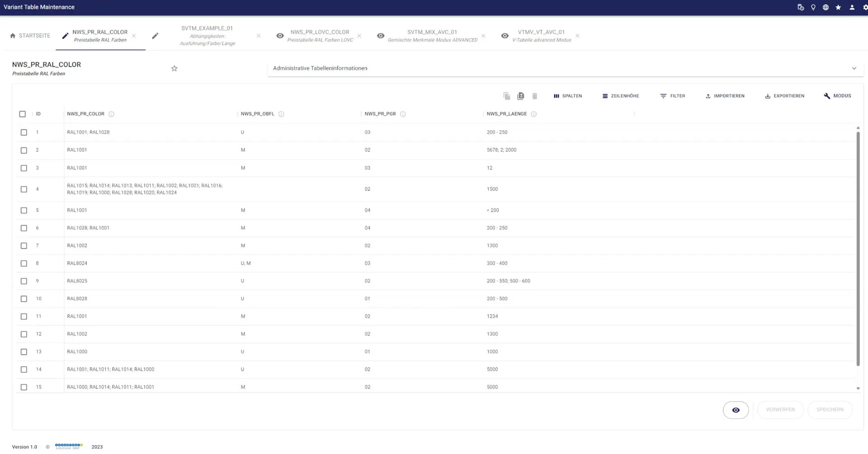
Task: Expand the Administrative Tabelleninformationen panel
Action: (x=854, y=68)
